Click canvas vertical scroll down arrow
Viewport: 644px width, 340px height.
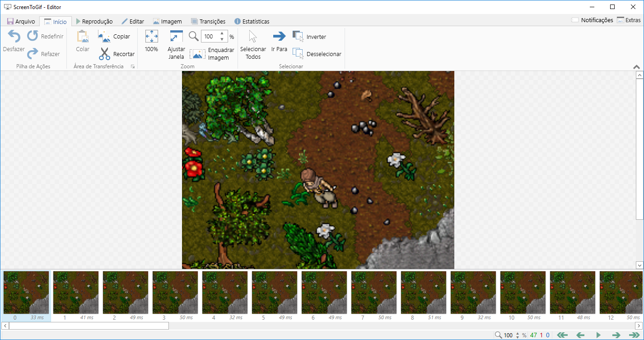(x=639, y=265)
